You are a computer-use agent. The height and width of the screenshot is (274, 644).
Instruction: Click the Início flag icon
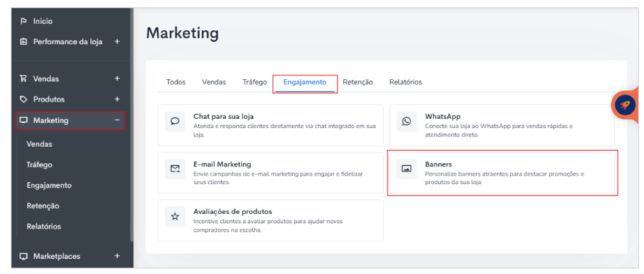[24, 21]
